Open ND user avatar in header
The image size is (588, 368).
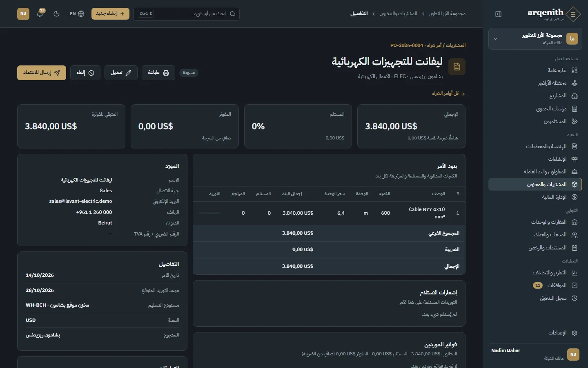click(x=23, y=13)
